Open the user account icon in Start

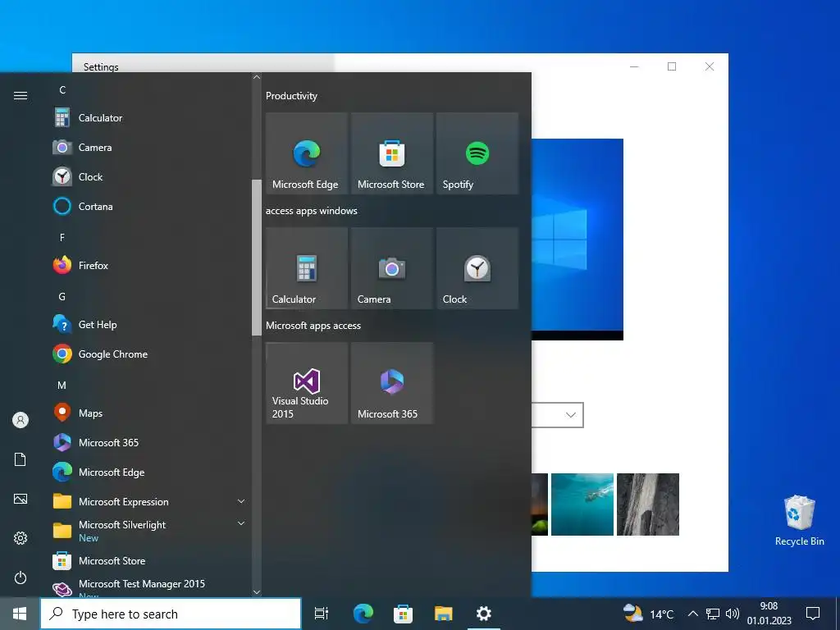(x=21, y=420)
